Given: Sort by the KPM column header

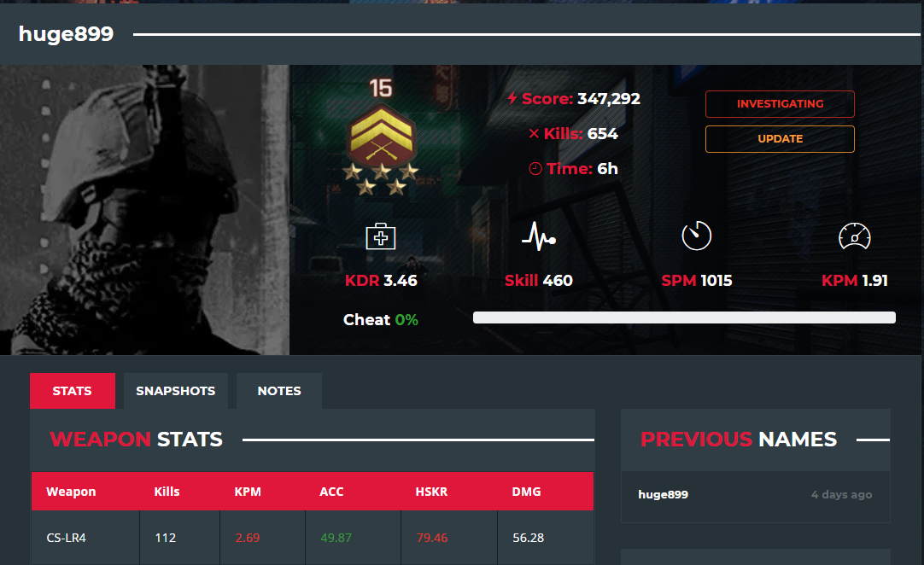Looking at the screenshot, I should click(x=248, y=492).
